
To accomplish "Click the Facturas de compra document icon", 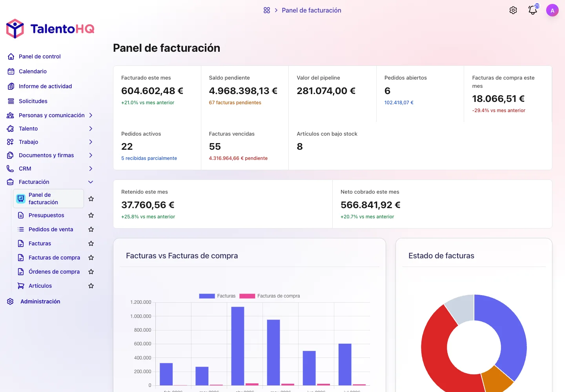I will pos(21,258).
